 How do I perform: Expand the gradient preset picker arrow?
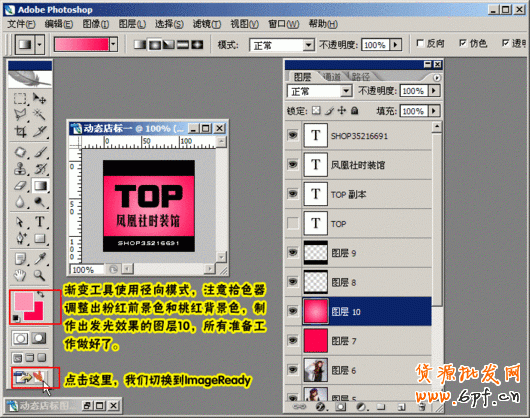coord(114,44)
